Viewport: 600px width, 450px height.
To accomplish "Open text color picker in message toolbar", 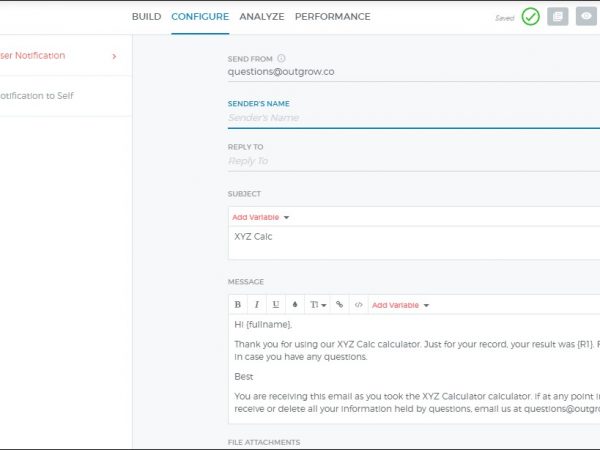I will click(x=295, y=304).
